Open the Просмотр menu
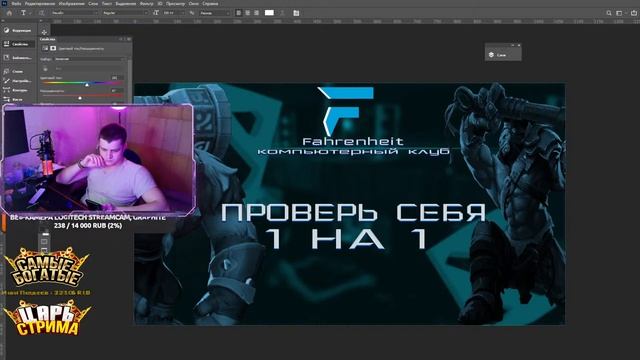The width and height of the screenshot is (640, 360). pyautogui.click(x=176, y=4)
